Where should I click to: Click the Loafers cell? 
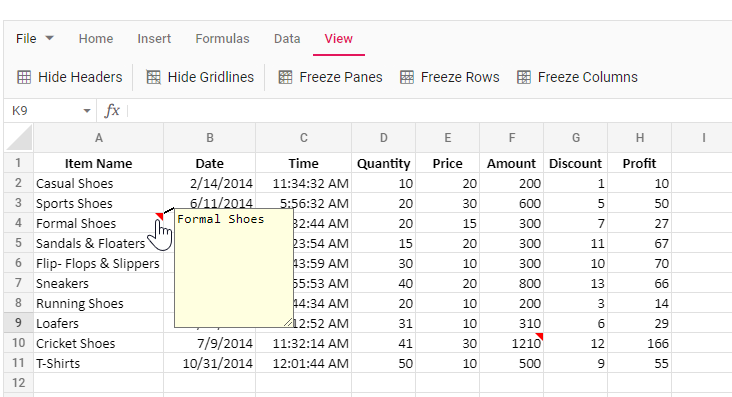click(x=99, y=323)
